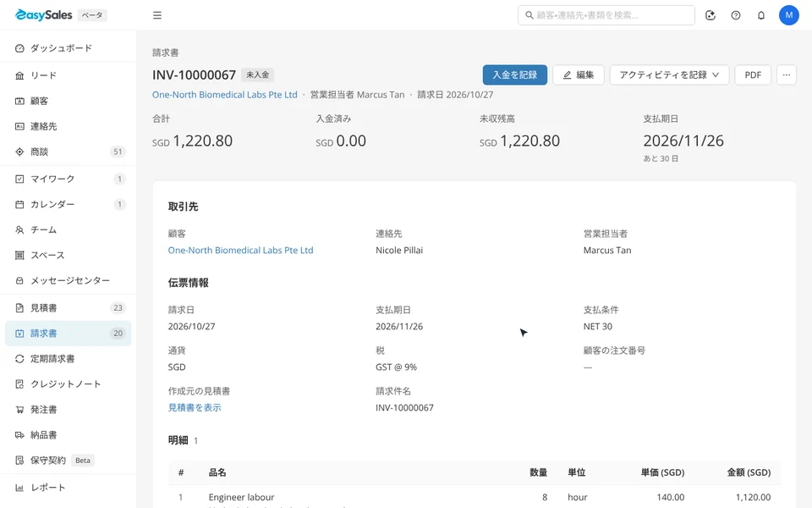The image size is (812, 508).
Task: Click GST @ 9% tax value
Action: [x=396, y=367]
